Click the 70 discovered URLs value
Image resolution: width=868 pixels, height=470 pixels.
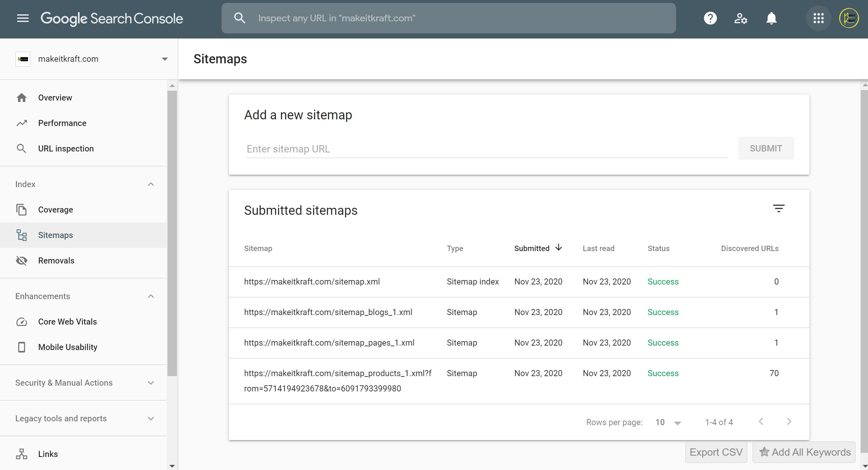[774, 373]
